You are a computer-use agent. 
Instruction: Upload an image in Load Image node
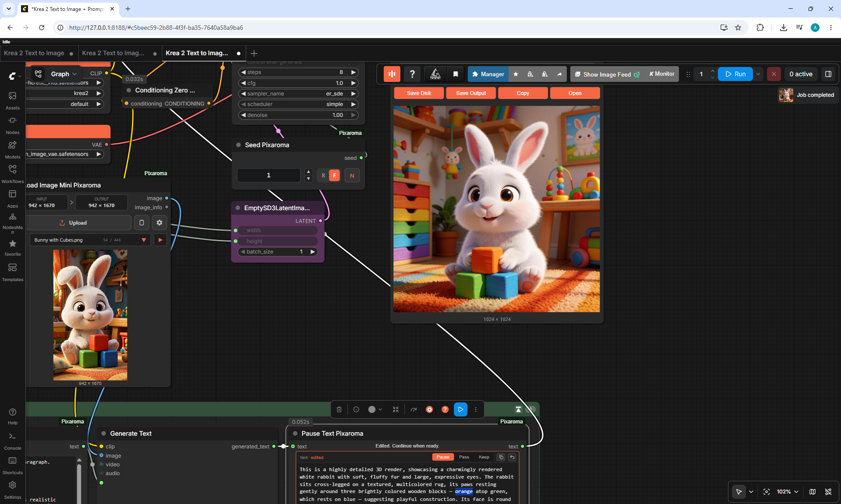point(73,222)
